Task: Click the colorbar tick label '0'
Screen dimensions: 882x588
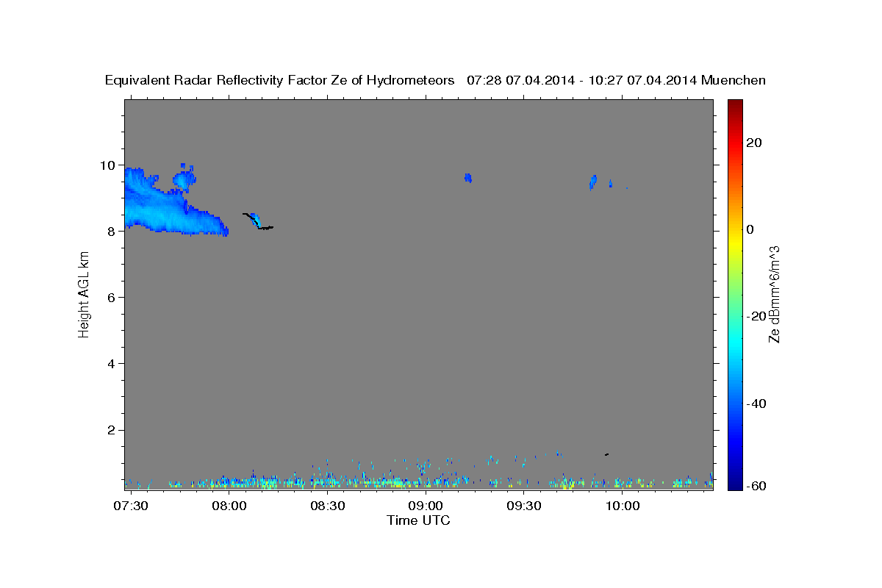Action: 750,229
